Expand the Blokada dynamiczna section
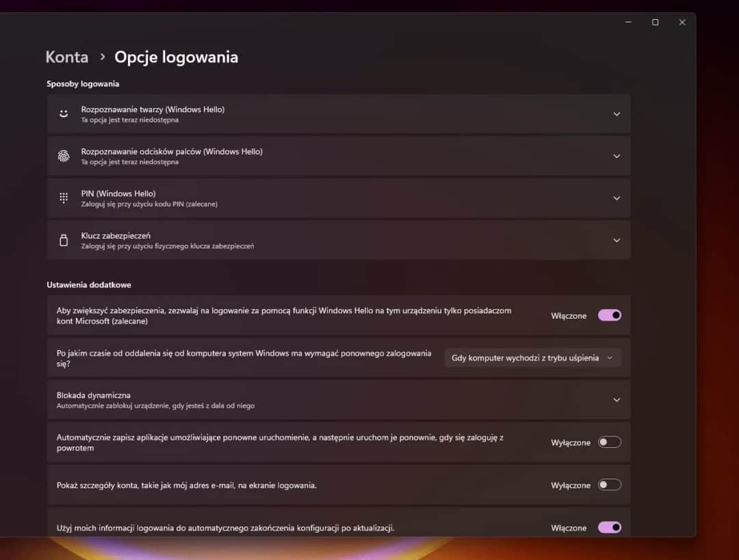 (x=616, y=399)
